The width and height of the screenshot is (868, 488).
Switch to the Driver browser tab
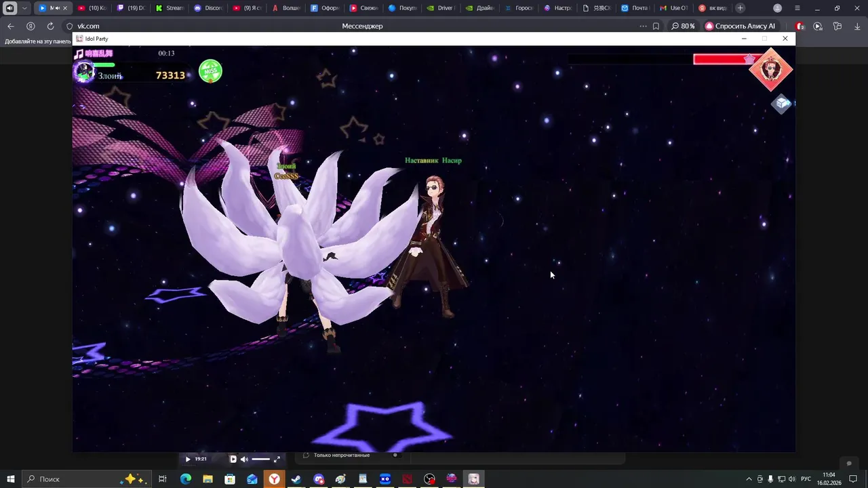441,8
